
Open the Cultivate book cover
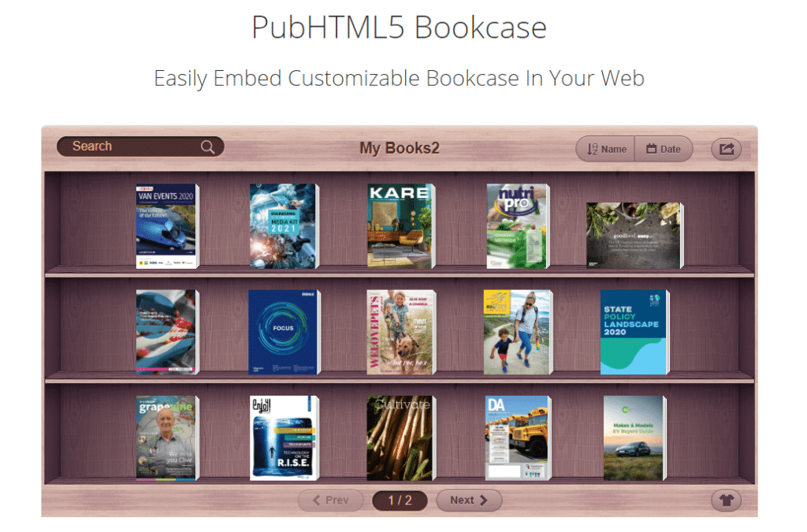coord(400,438)
